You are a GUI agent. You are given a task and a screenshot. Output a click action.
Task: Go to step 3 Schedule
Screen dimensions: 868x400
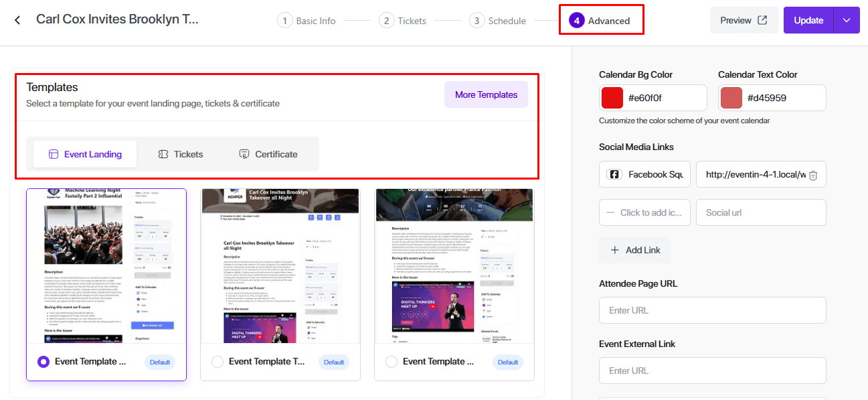[x=497, y=21]
